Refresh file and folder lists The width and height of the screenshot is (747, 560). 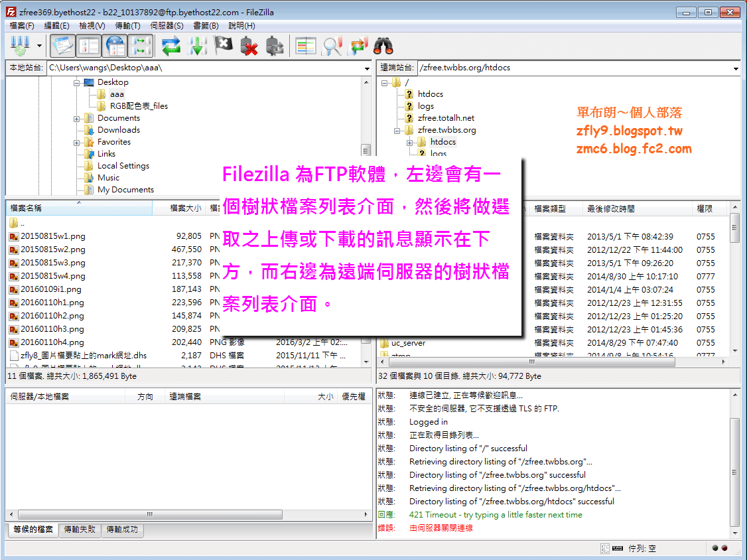coord(170,46)
